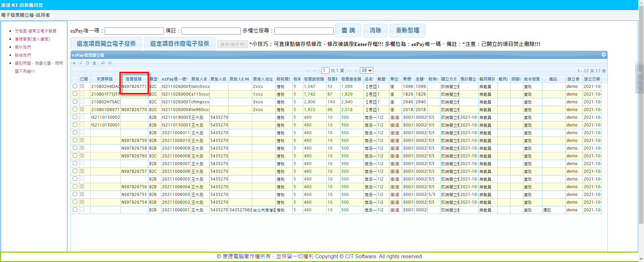
Task: Open the 關於我們 sidebar menu link
Action: click(x=23, y=47)
